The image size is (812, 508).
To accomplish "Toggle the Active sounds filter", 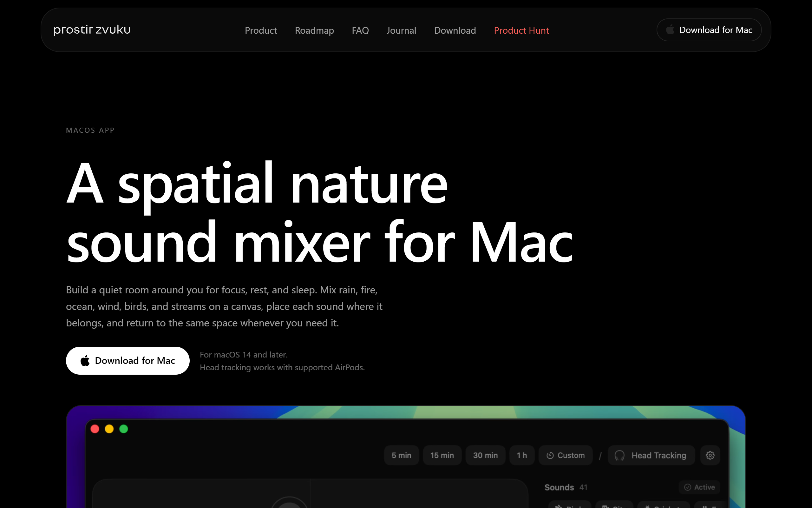I will point(699,487).
